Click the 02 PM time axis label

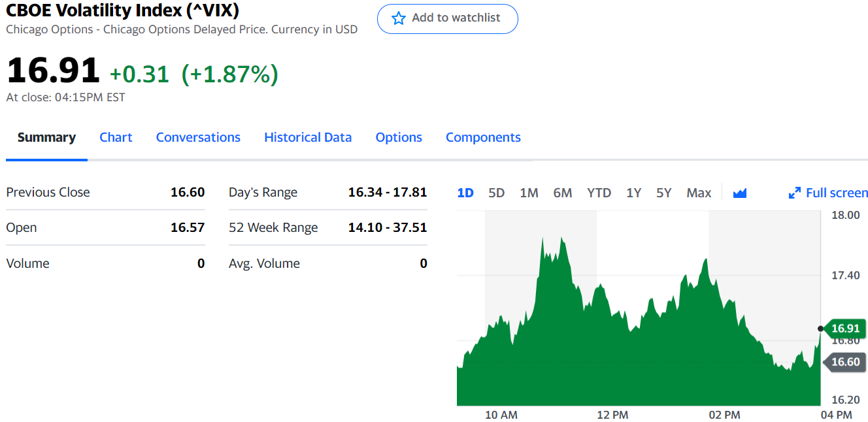pos(724,415)
